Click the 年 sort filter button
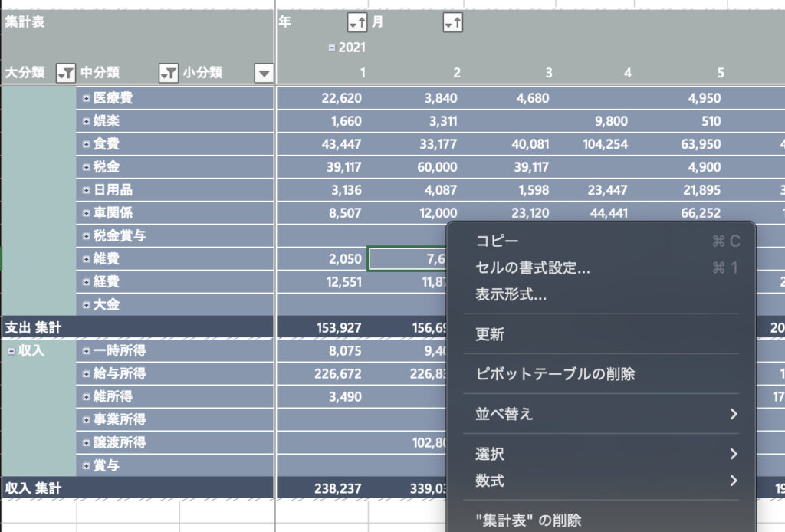The width and height of the screenshot is (785, 532). (357, 23)
